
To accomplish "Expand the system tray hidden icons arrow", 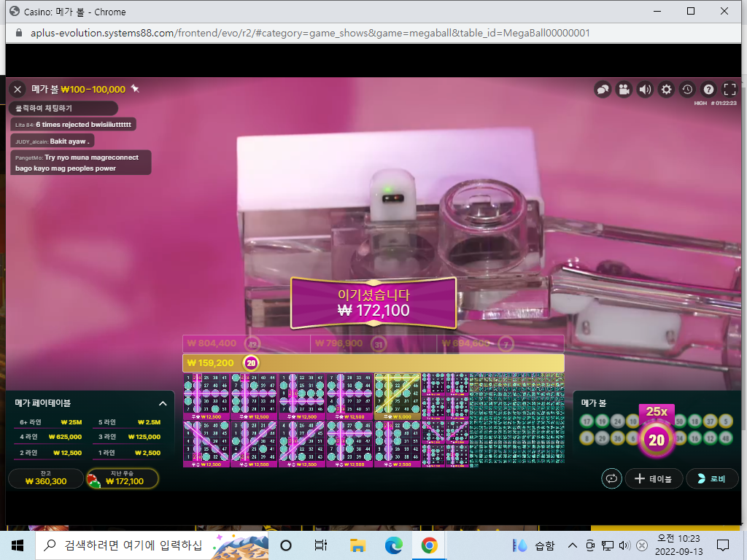I will tap(572, 545).
